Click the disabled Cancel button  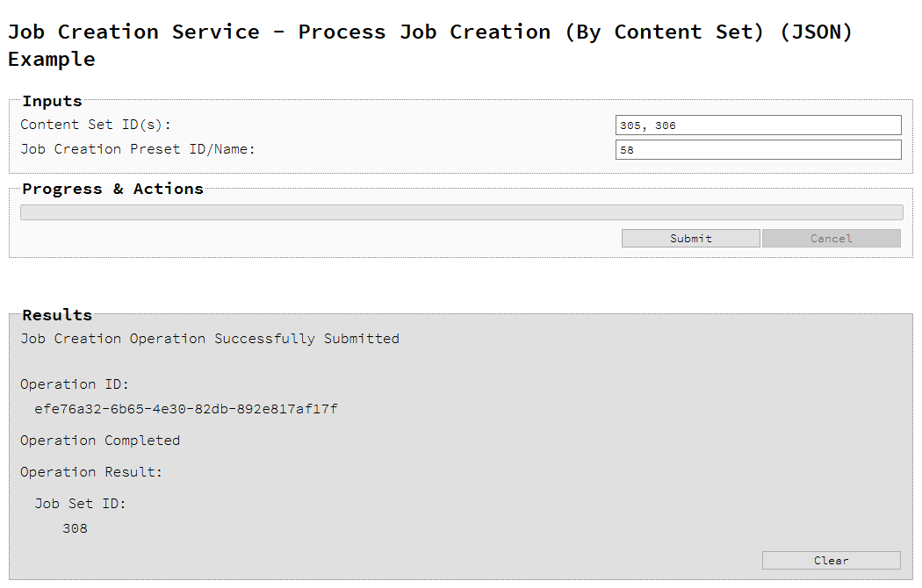click(x=831, y=239)
